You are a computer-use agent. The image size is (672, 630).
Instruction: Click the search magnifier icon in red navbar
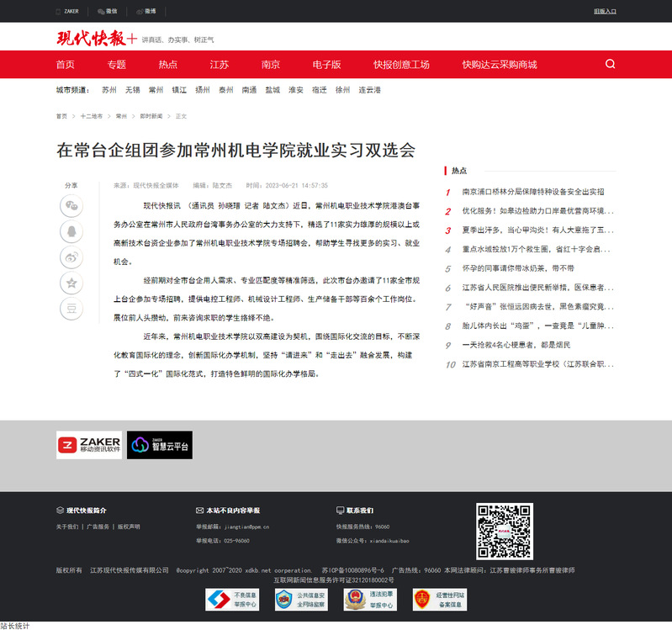[611, 64]
